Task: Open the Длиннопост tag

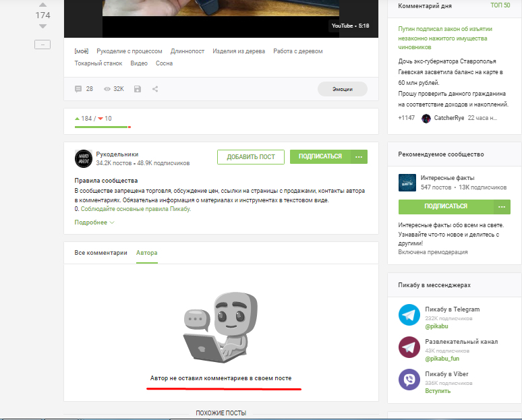Action: [187, 51]
